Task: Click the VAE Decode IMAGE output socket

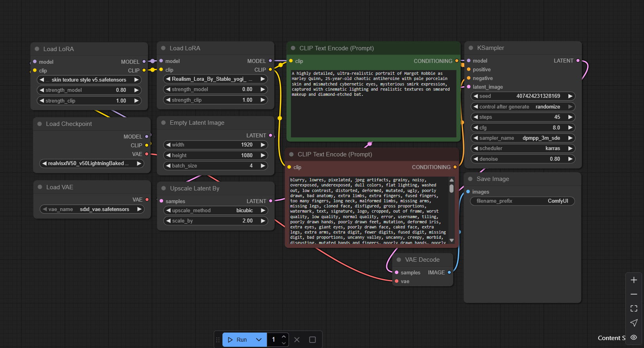Action: (449, 272)
